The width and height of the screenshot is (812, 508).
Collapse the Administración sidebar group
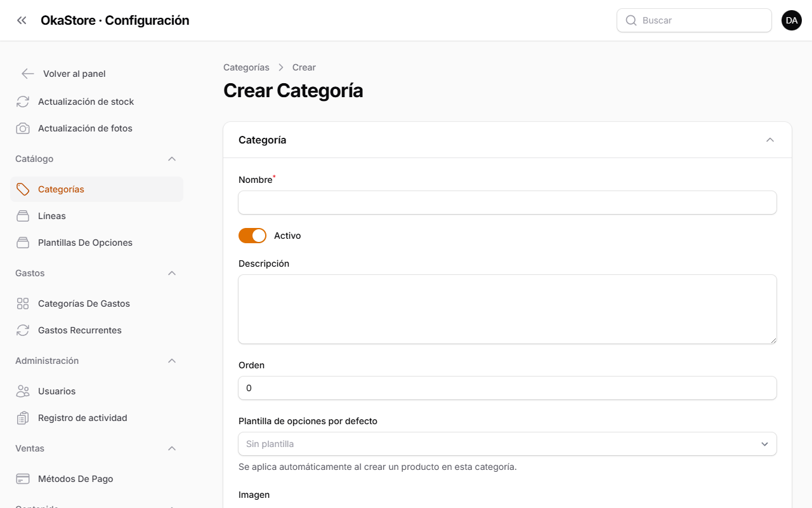[x=172, y=361]
